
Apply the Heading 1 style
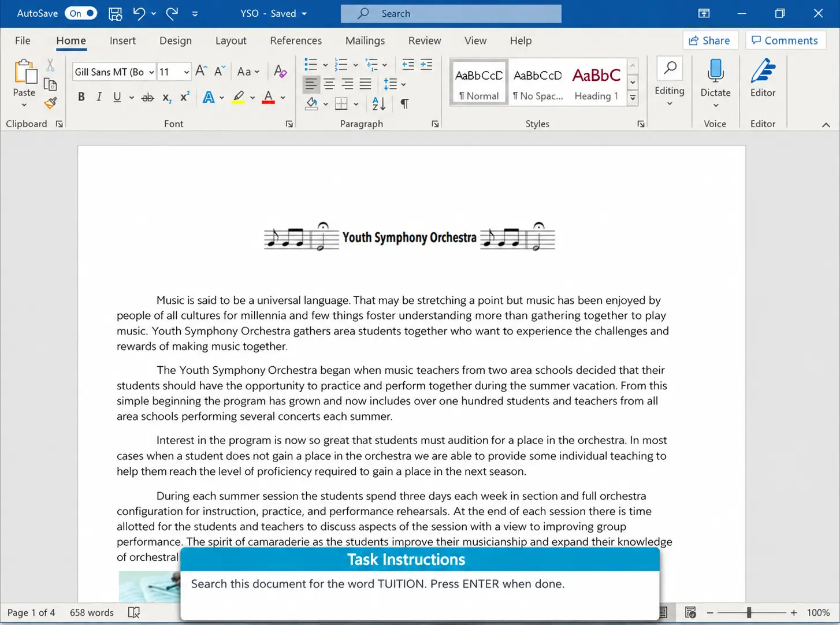tap(596, 83)
